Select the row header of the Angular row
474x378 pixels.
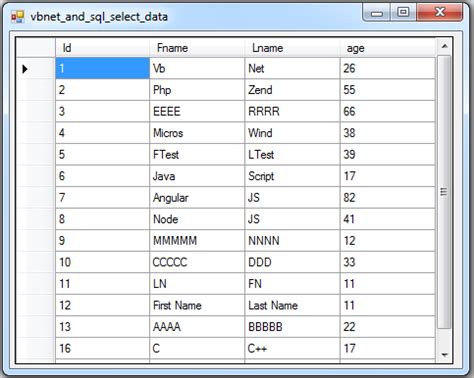pyautogui.click(x=36, y=198)
